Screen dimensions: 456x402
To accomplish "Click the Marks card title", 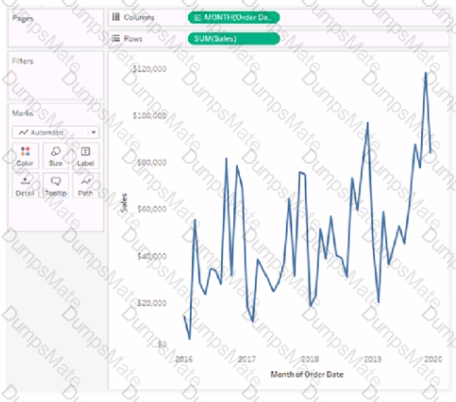I will (x=23, y=113).
